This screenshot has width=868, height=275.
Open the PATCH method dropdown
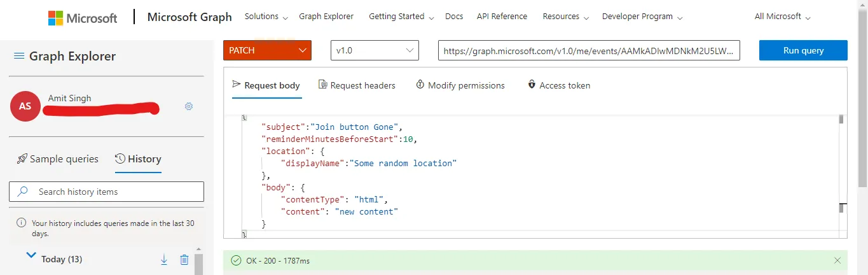(267, 50)
